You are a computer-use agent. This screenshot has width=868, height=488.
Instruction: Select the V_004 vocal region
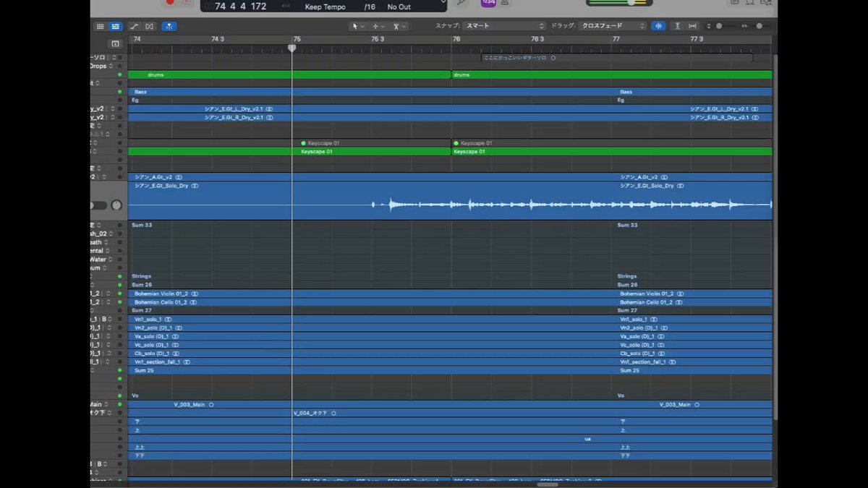coord(532,413)
